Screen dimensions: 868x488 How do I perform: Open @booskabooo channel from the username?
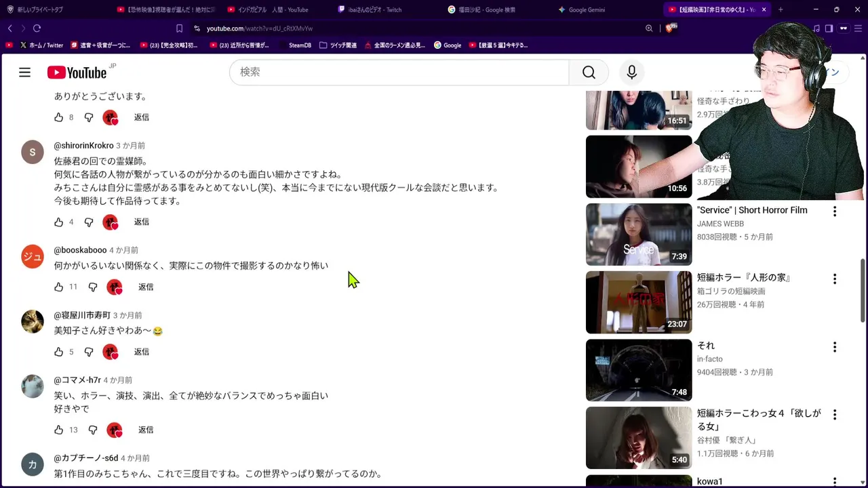[80, 250]
